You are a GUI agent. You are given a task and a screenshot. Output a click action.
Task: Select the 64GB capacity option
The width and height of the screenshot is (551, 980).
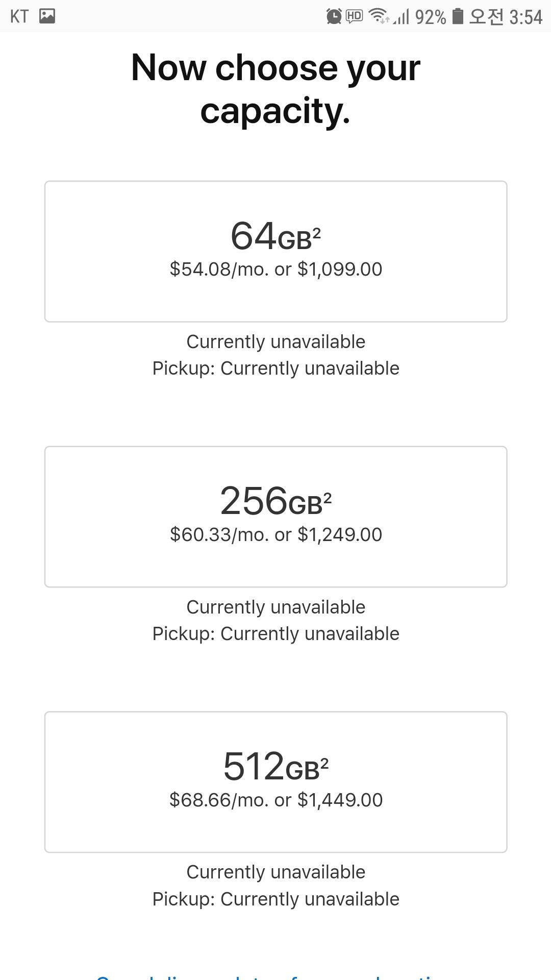point(275,251)
